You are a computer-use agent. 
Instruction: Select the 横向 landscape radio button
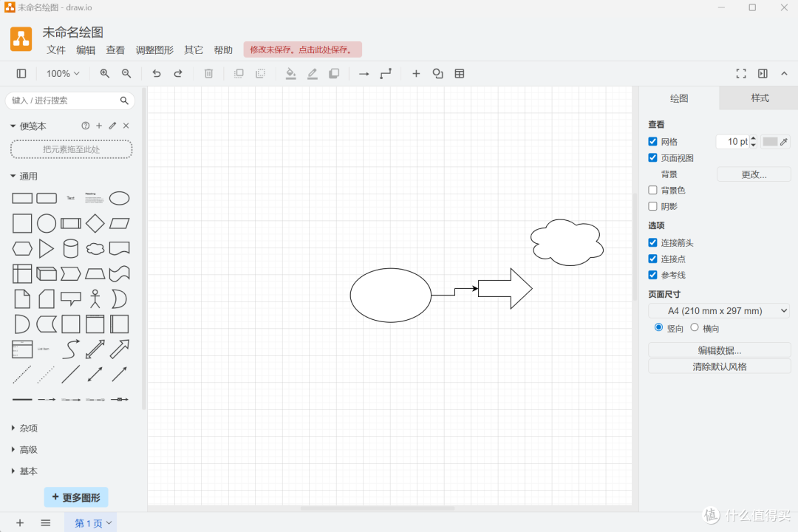click(695, 327)
